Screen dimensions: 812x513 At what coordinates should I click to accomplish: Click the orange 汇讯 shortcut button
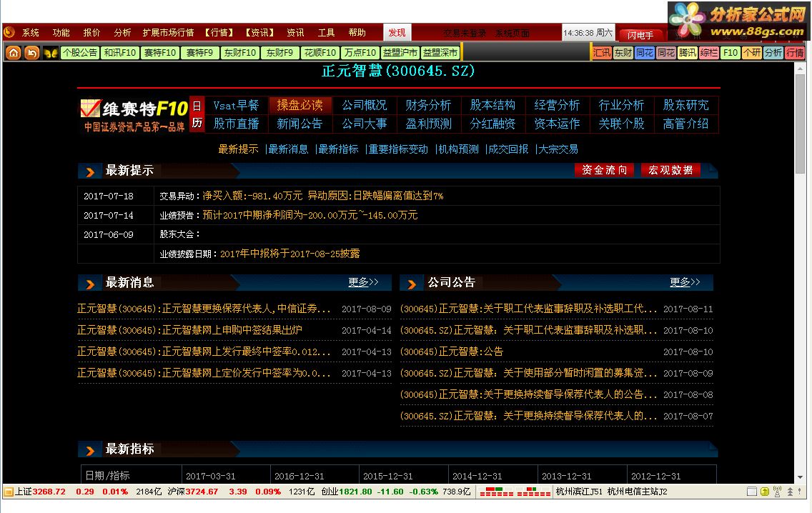(x=602, y=52)
